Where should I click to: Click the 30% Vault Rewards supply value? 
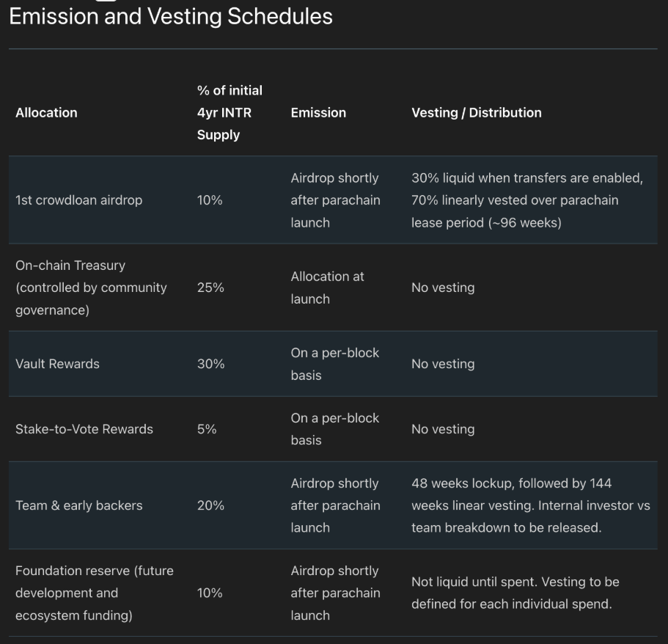(210, 364)
